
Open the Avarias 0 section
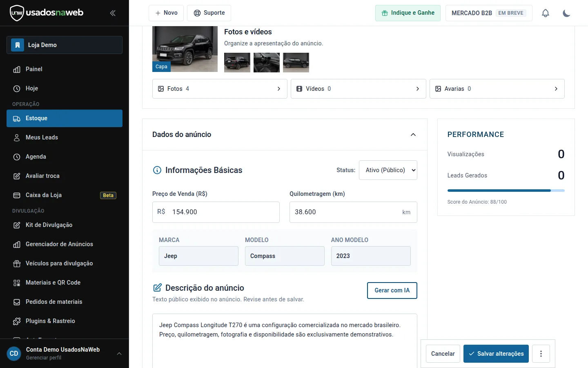pyautogui.click(x=497, y=89)
